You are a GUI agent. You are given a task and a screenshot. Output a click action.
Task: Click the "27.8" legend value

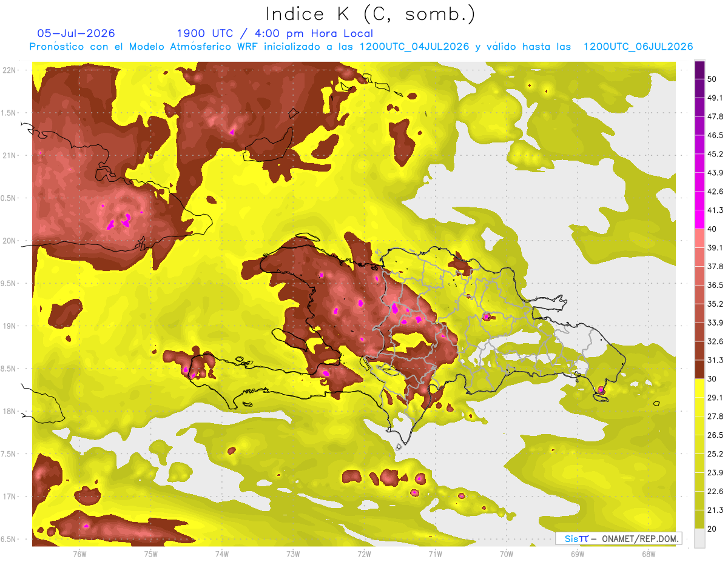pyautogui.click(x=715, y=416)
